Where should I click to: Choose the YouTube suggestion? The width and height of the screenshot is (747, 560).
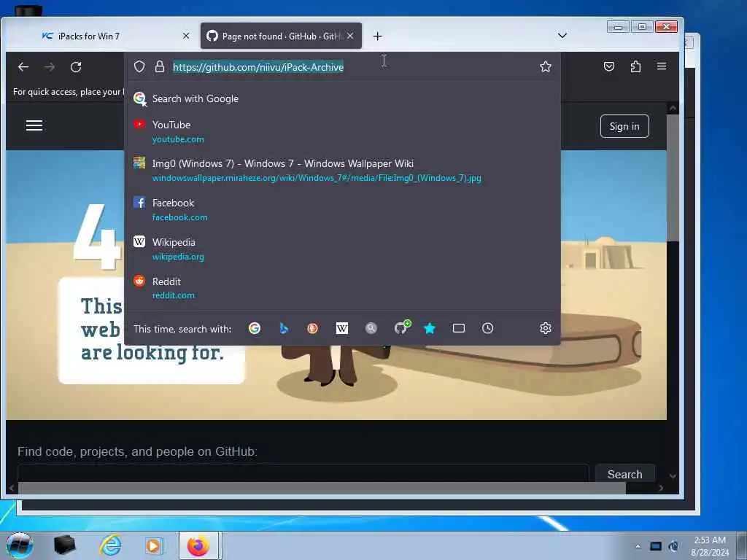point(342,131)
